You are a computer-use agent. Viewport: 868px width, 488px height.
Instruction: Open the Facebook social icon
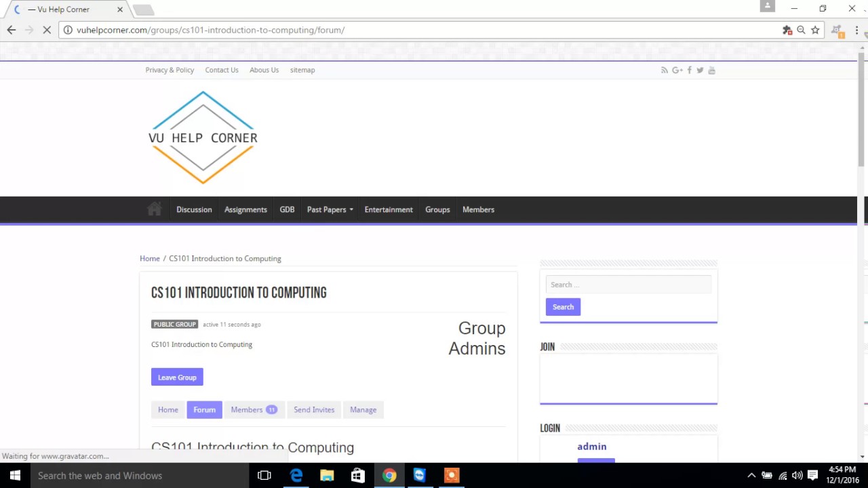[x=690, y=70]
